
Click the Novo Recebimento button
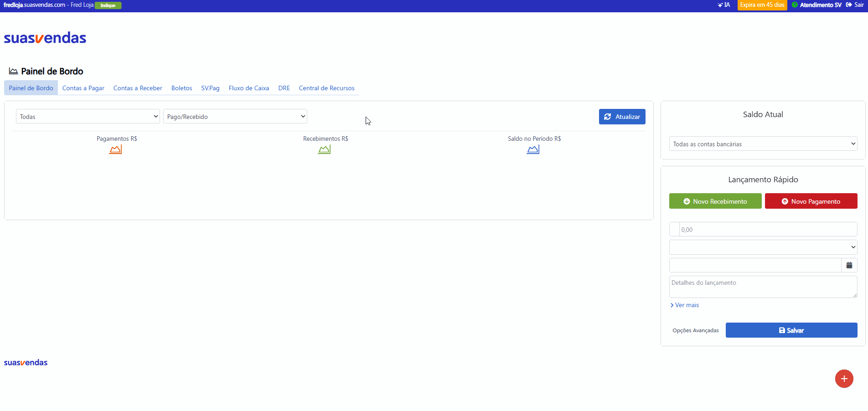coord(715,201)
